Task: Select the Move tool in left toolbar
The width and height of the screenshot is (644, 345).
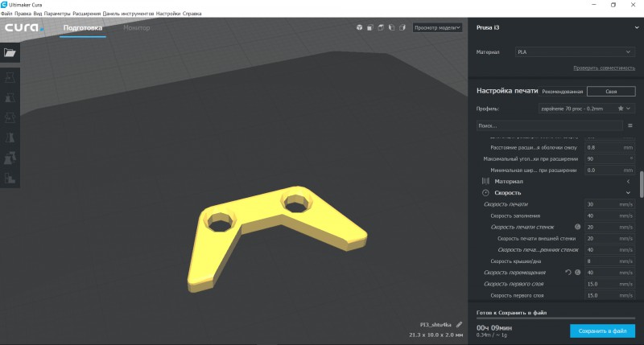Action: pyautogui.click(x=10, y=77)
